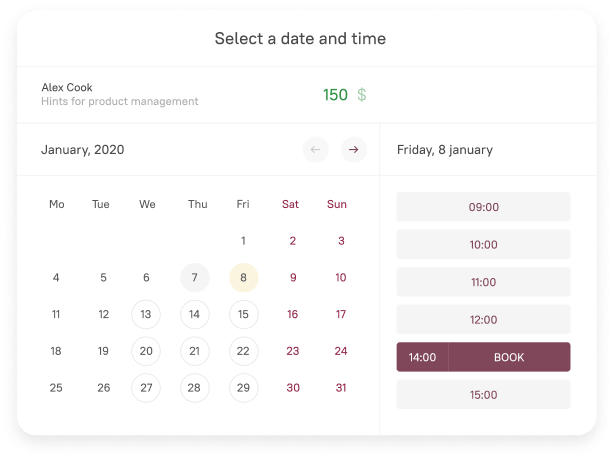This screenshot has width=614, height=459.
Task: Select the circled date 27
Action: point(146,388)
